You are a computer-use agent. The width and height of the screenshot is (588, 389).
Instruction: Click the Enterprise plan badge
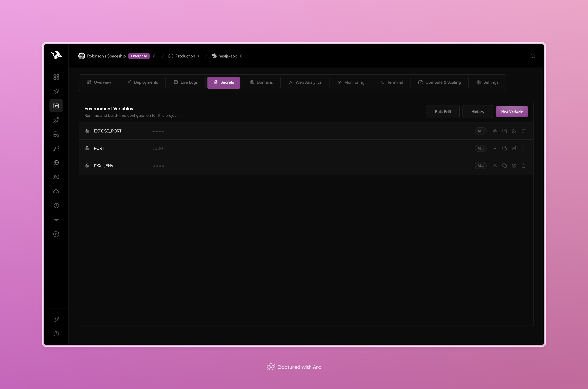click(x=139, y=56)
